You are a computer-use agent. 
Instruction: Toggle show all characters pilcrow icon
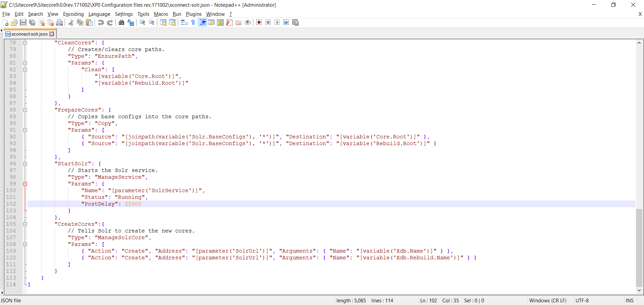coord(193,23)
